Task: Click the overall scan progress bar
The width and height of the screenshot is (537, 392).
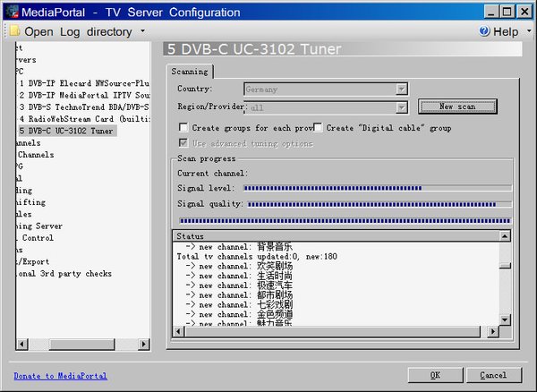Action: tap(345, 221)
